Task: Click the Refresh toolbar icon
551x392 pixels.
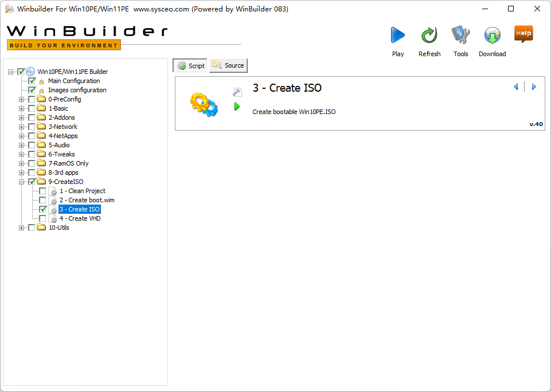Action: 429,35
